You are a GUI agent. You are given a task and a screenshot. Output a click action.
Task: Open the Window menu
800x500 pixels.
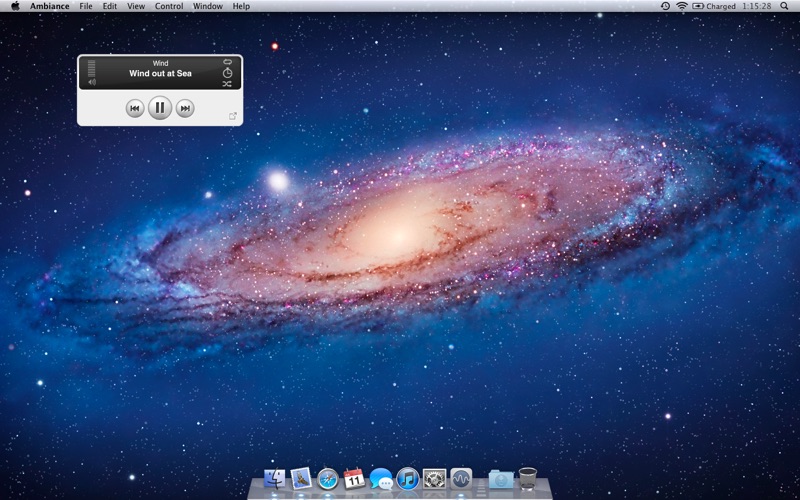coord(208,6)
